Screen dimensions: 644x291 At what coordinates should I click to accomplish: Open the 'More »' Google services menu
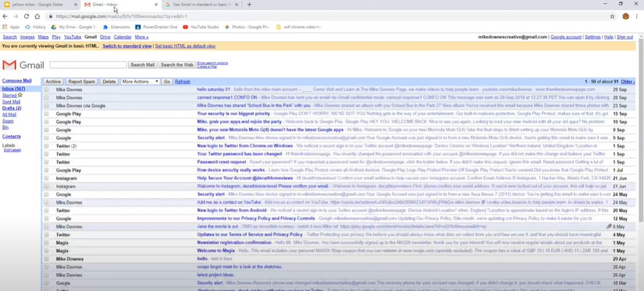(141, 37)
